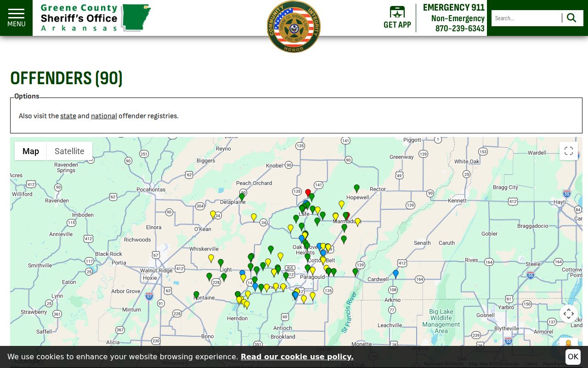Select the red pin north of Lafe
The height and width of the screenshot is (368, 588).
pyautogui.click(x=308, y=193)
